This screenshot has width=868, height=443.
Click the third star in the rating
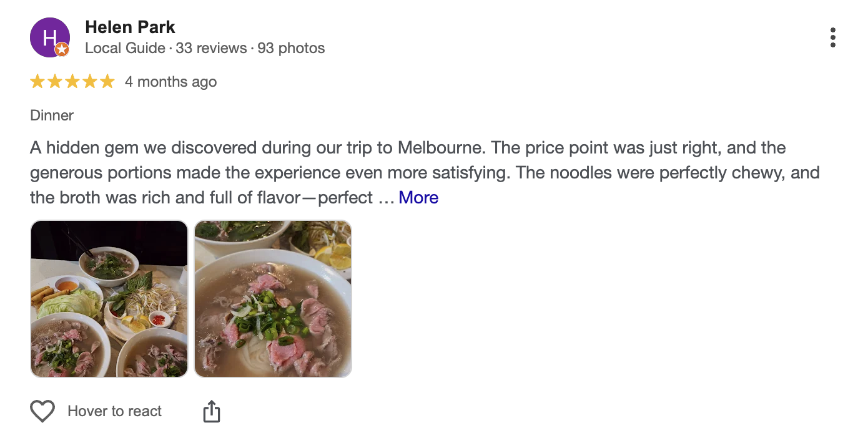pyautogui.click(x=72, y=82)
